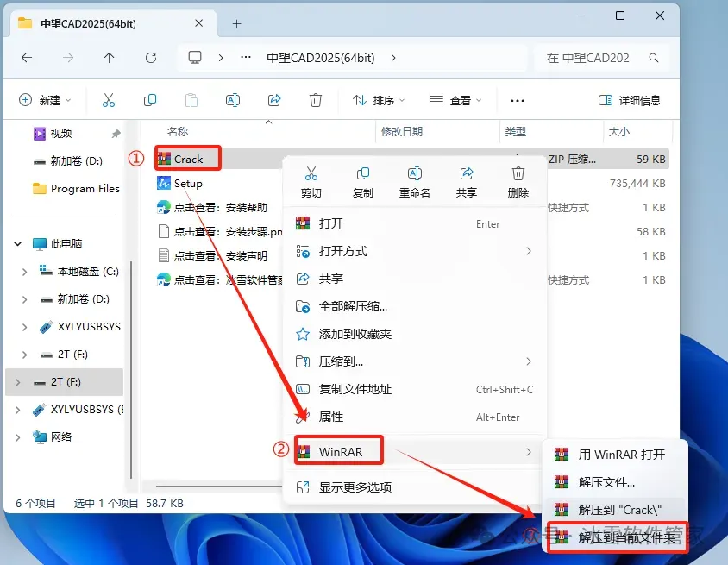Expand the 本地磁盘 (C:) tree node
Image resolution: width=728 pixels, height=565 pixels.
click(x=25, y=272)
